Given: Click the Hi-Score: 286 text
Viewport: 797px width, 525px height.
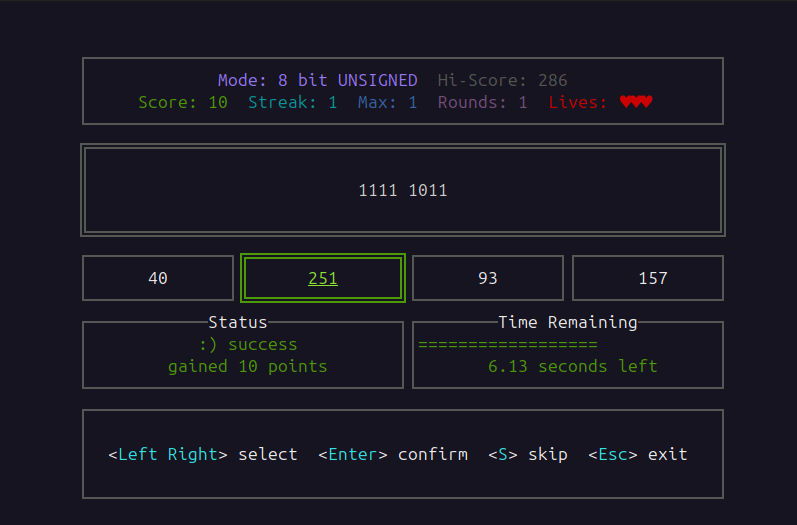Looking at the screenshot, I should 502,80.
